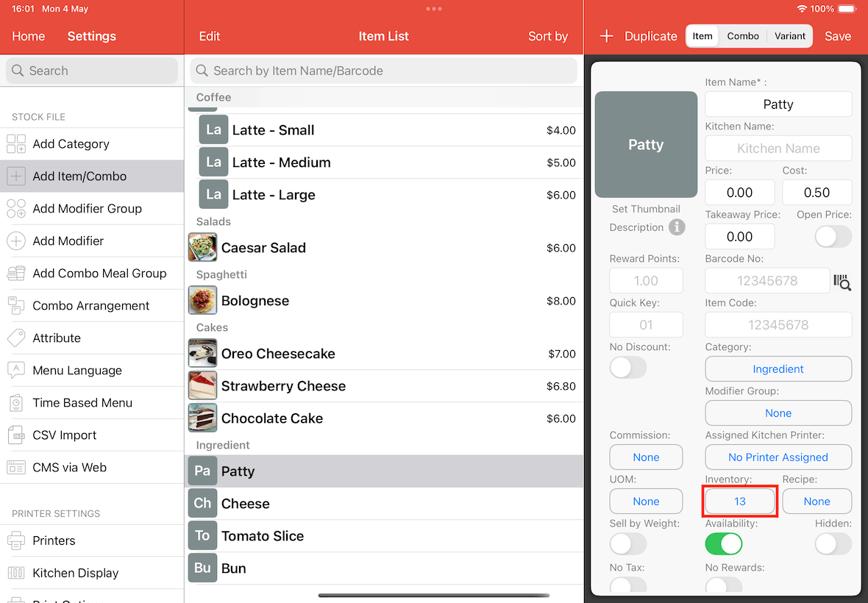The height and width of the screenshot is (603, 868).
Task: Switch to the Item tab
Action: click(x=702, y=36)
